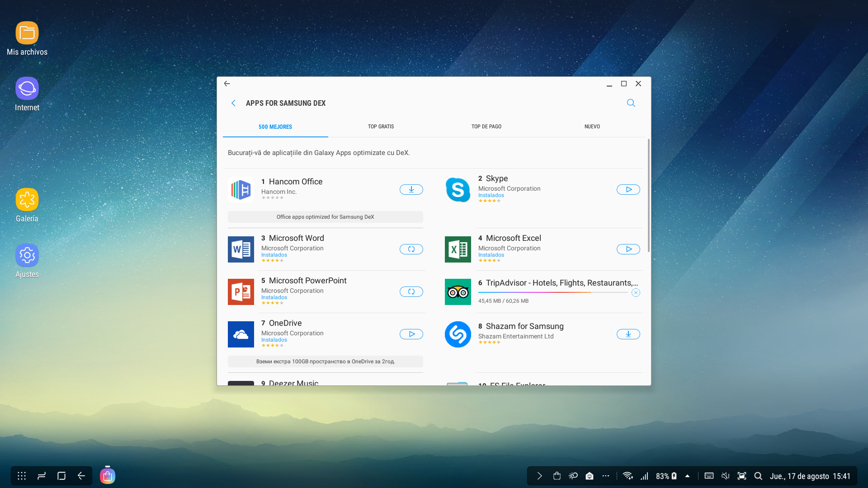This screenshot has width=868, height=488.
Task: Click the TripAdvisor download progress bar
Action: [x=553, y=292]
